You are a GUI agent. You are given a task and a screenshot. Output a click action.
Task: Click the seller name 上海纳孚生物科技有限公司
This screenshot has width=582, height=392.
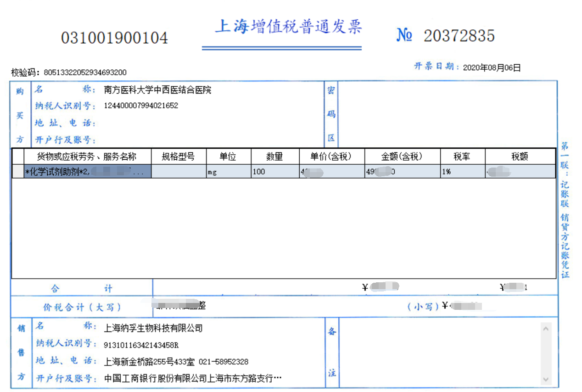[x=153, y=328]
